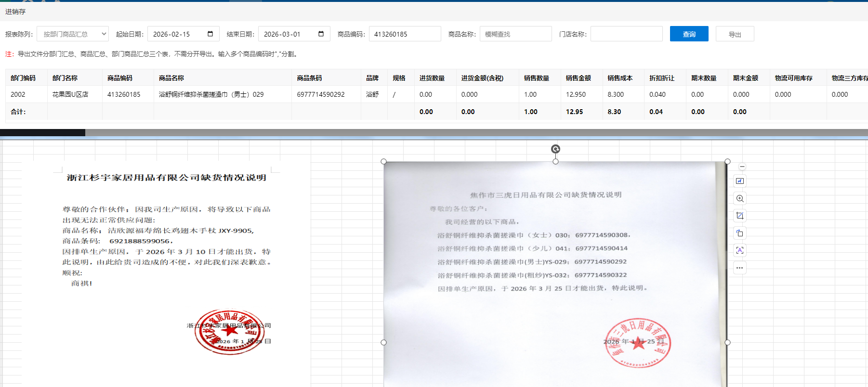This screenshot has width=868, height=387.
Task: Click the circular rotation handle above the selected image
Action: pos(555,149)
